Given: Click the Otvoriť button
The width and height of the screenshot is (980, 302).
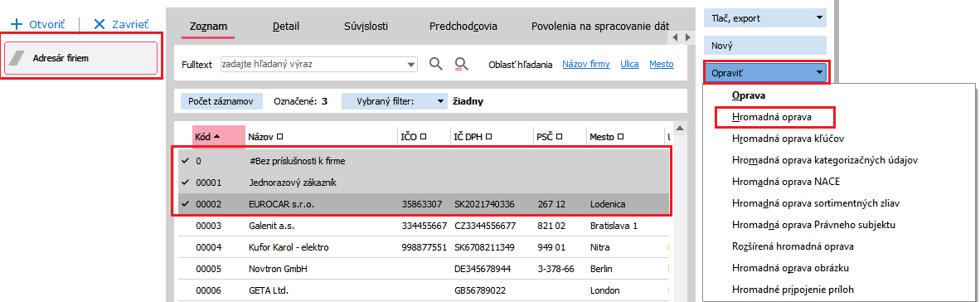Looking at the screenshot, I should [39, 24].
